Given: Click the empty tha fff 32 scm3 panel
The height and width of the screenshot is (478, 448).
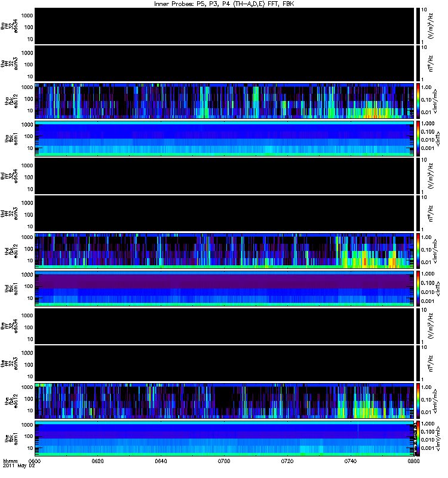Looking at the screenshot, I should pos(225,63).
